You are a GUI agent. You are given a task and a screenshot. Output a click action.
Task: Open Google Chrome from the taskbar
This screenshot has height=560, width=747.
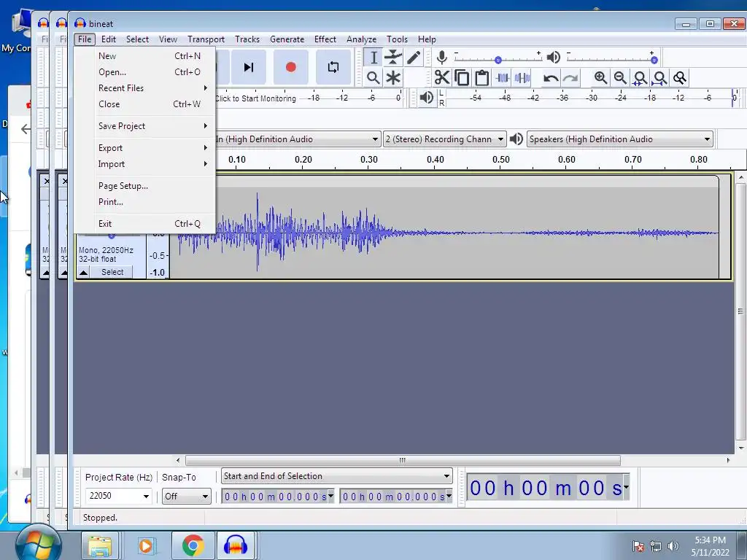pos(193,545)
